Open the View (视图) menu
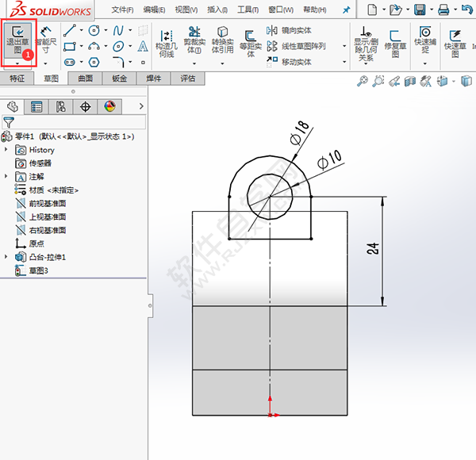 (186, 10)
